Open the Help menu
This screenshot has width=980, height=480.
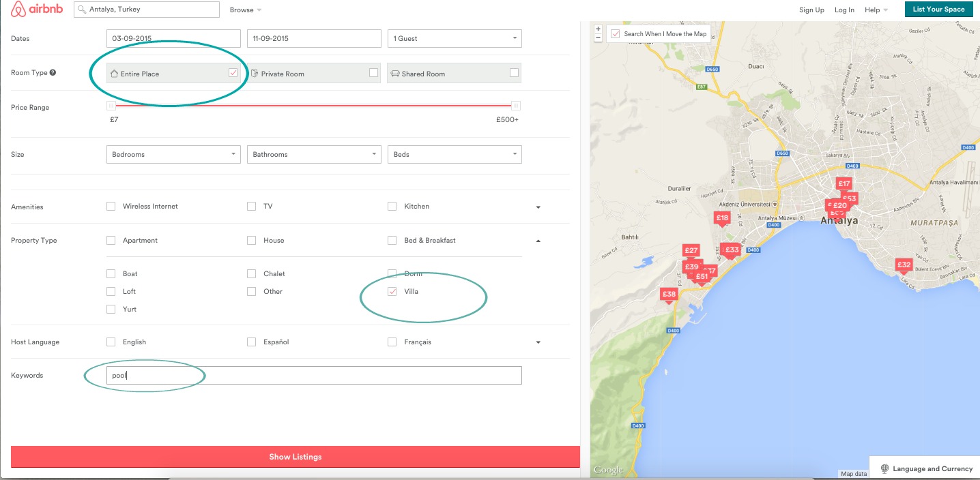click(876, 10)
